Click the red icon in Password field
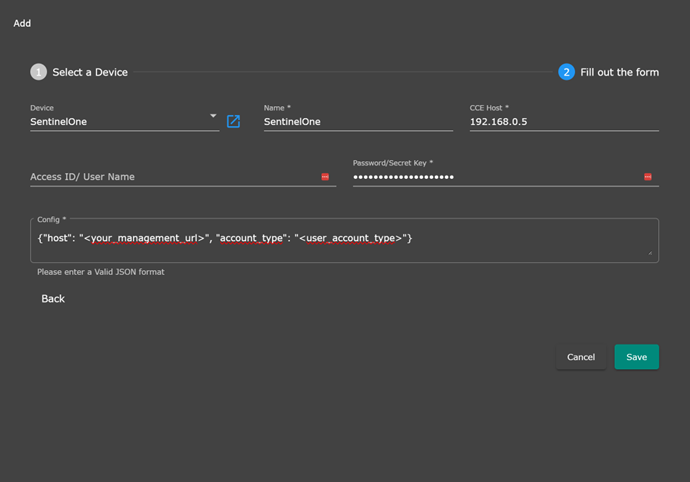The width and height of the screenshot is (690, 482). click(x=648, y=177)
